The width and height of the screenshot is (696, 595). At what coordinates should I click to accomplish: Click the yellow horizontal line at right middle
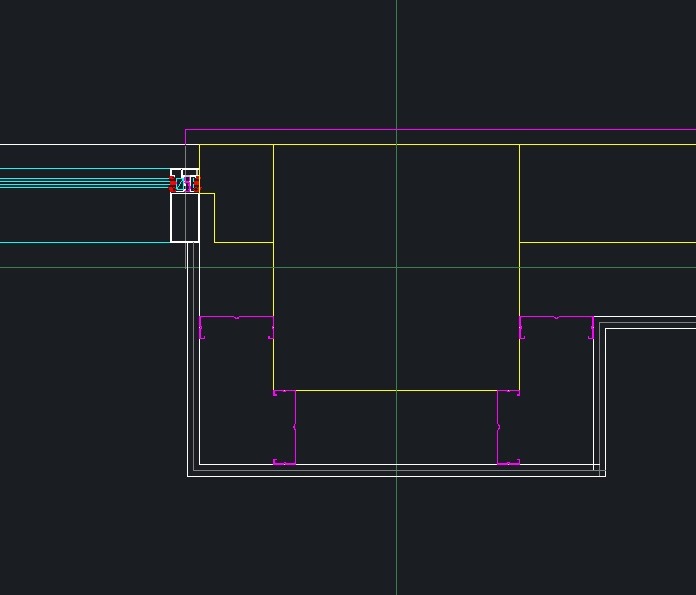608,242
